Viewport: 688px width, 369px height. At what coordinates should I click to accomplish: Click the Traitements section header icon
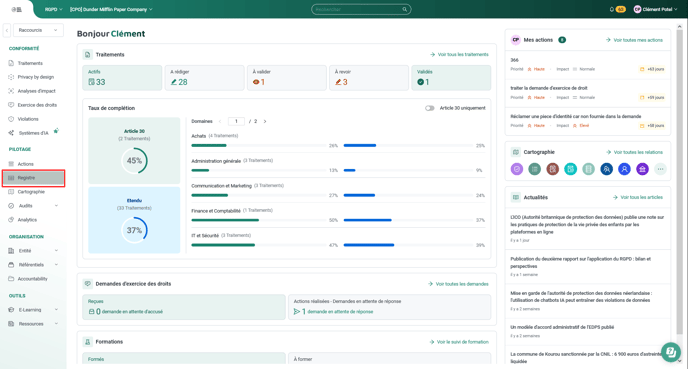point(87,54)
